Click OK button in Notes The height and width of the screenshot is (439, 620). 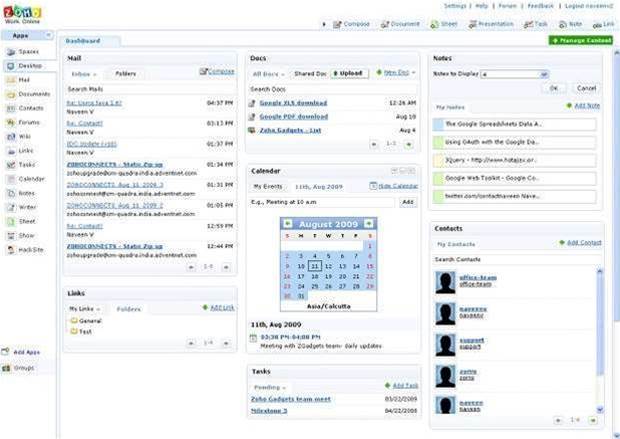[x=554, y=88]
